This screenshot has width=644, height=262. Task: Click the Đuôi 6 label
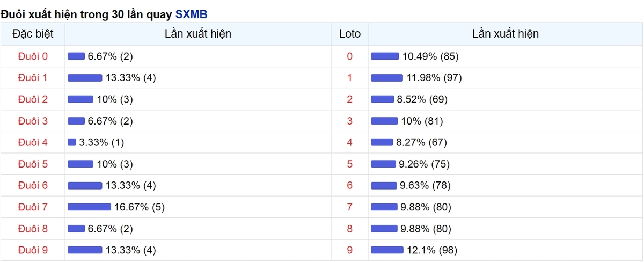(33, 185)
